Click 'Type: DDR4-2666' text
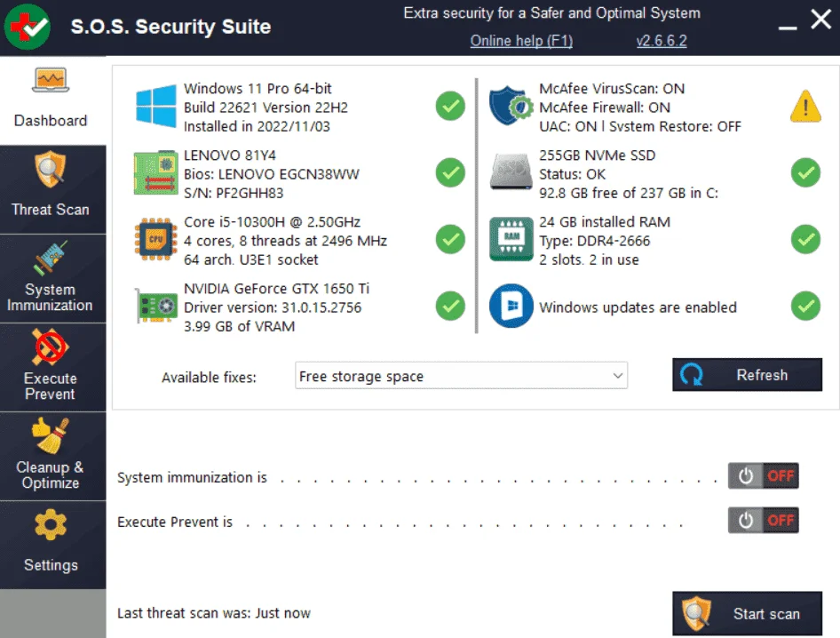The image size is (840, 638). [594, 241]
